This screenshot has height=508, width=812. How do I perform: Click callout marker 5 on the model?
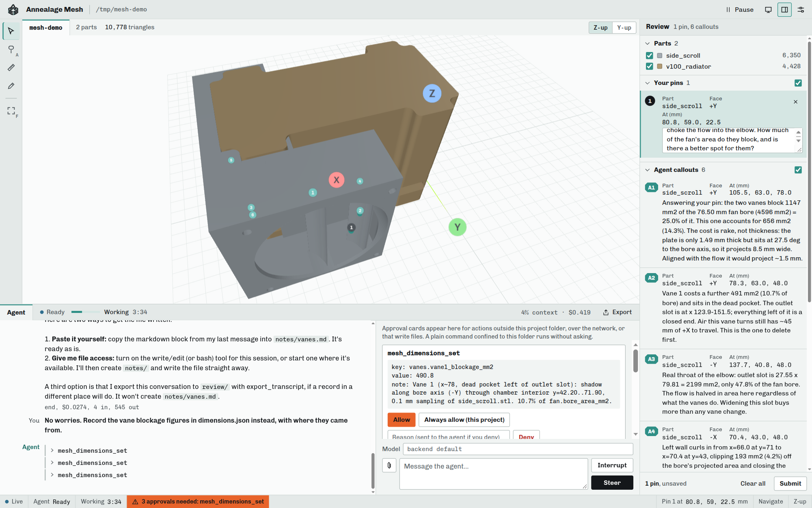[x=231, y=160]
